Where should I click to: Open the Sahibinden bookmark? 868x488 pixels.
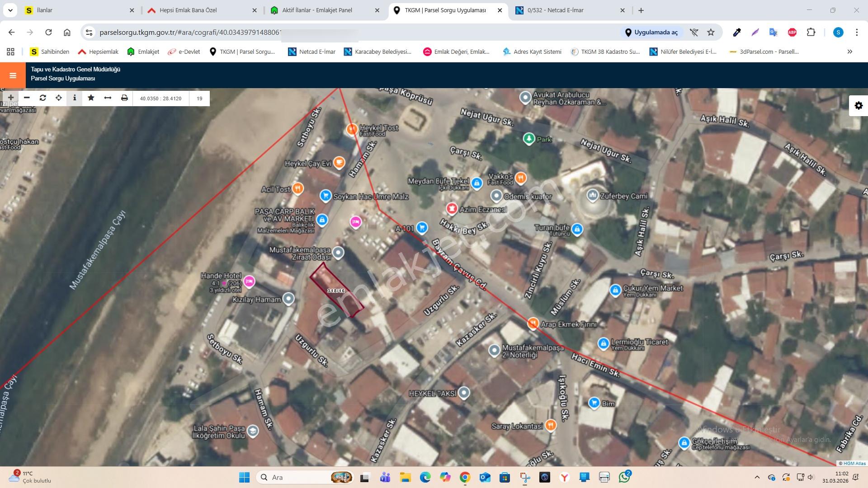pyautogui.click(x=50, y=52)
